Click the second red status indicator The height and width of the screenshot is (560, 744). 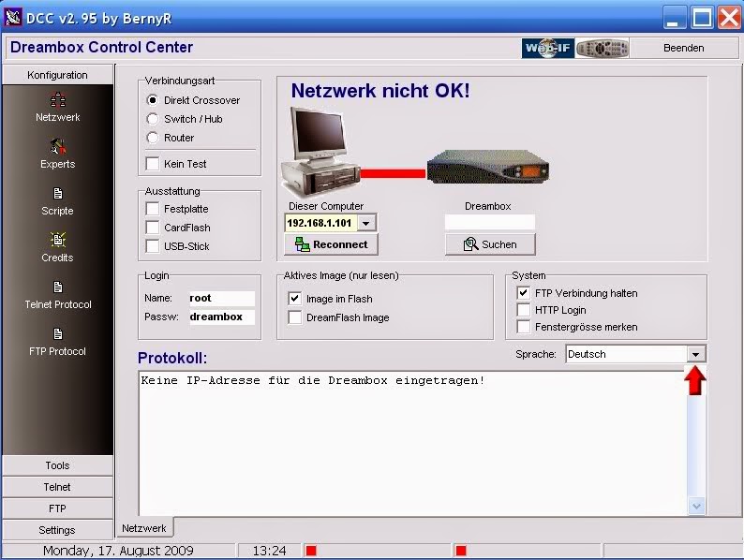click(461, 551)
